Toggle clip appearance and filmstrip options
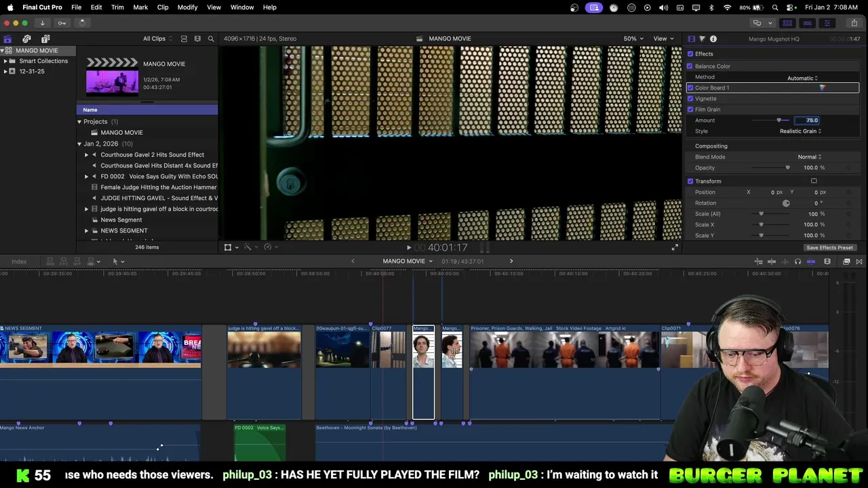Image resolution: width=868 pixels, height=488 pixels. click(x=197, y=39)
